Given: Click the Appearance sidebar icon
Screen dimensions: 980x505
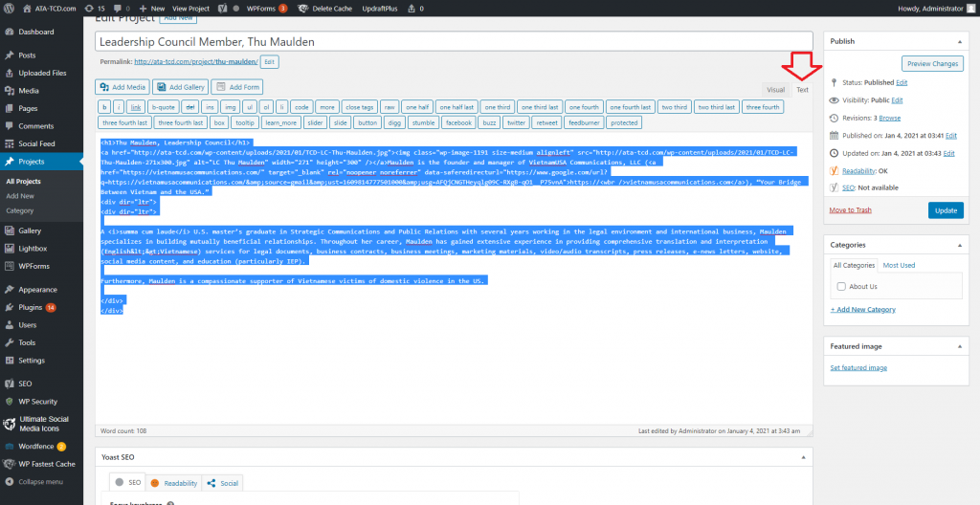Looking at the screenshot, I should pyautogui.click(x=9, y=289).
